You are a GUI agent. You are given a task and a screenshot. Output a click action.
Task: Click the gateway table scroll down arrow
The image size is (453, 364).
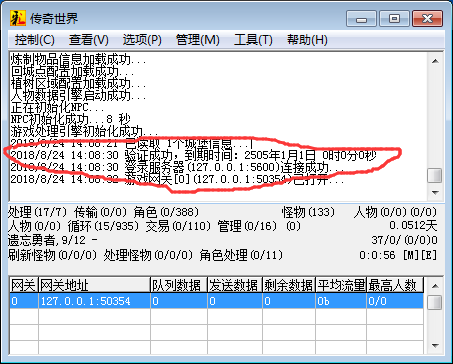[x=435, y=345]
